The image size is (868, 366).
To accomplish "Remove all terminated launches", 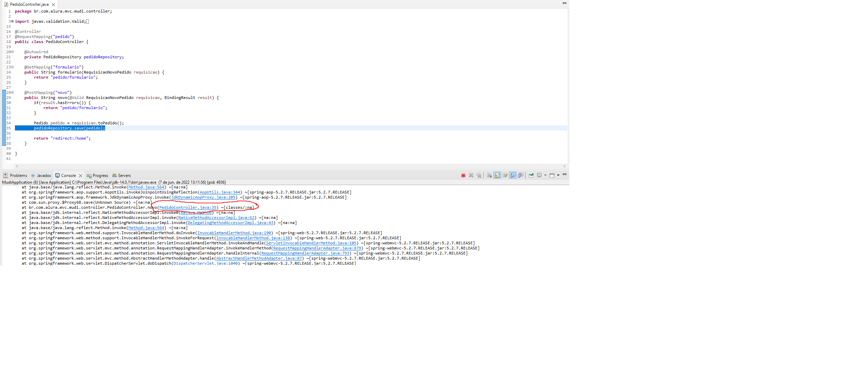I will point(479,175).
